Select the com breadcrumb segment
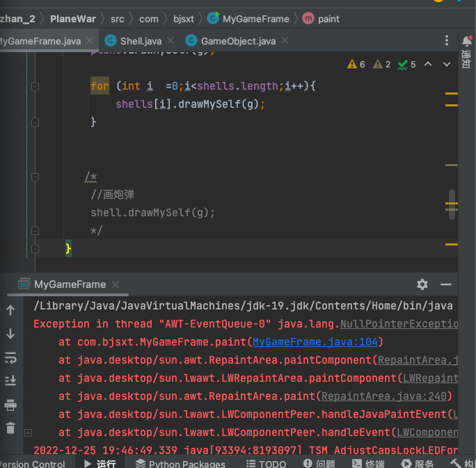 coord(149,19)
